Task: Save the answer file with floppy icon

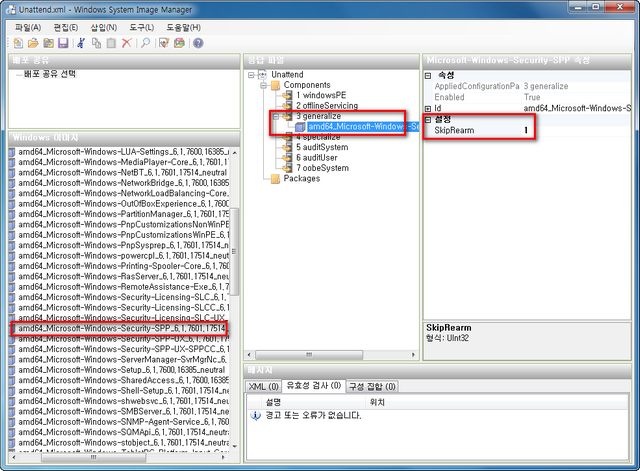Action: tap(63, 43)
